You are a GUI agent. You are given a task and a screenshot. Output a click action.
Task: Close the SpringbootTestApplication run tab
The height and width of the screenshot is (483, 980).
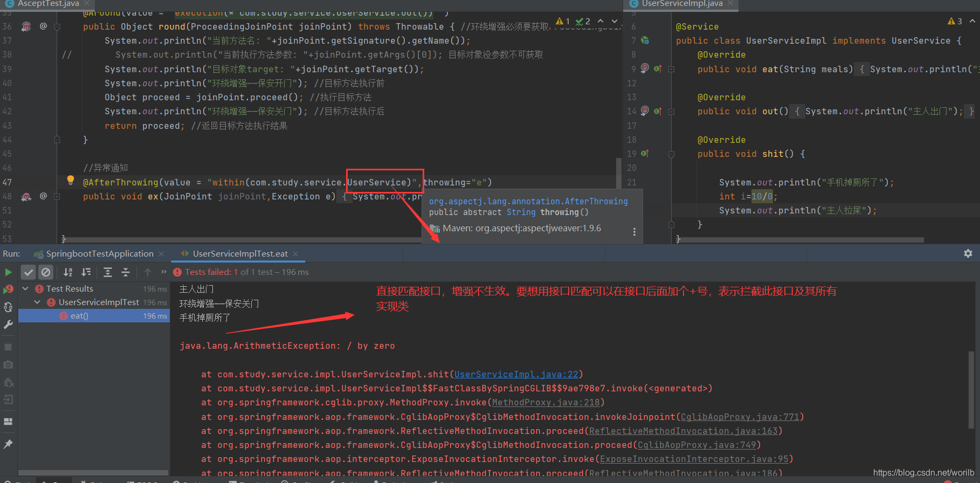pos(161,254)
